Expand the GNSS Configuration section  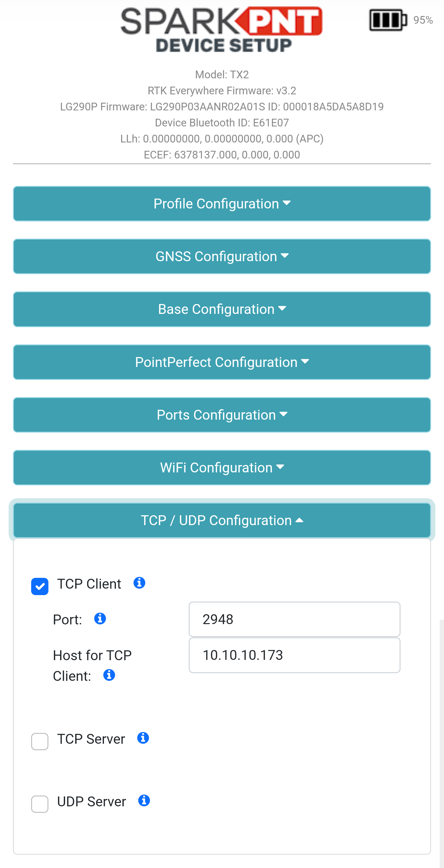(x=222, y=257)
